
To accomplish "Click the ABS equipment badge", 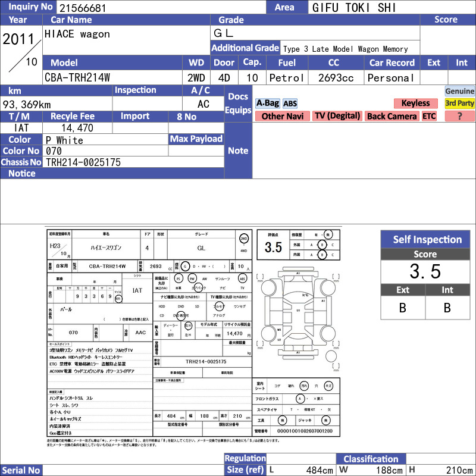I will click(290, 104).
